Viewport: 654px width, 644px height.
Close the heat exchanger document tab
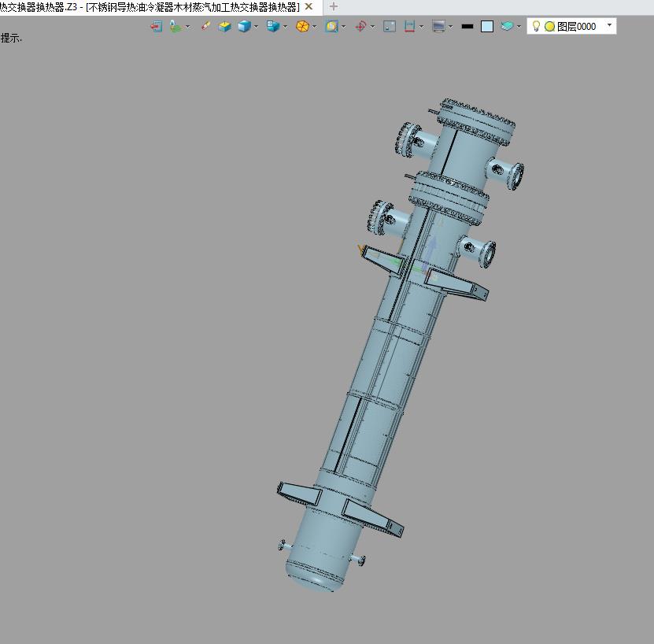(309, 6)
